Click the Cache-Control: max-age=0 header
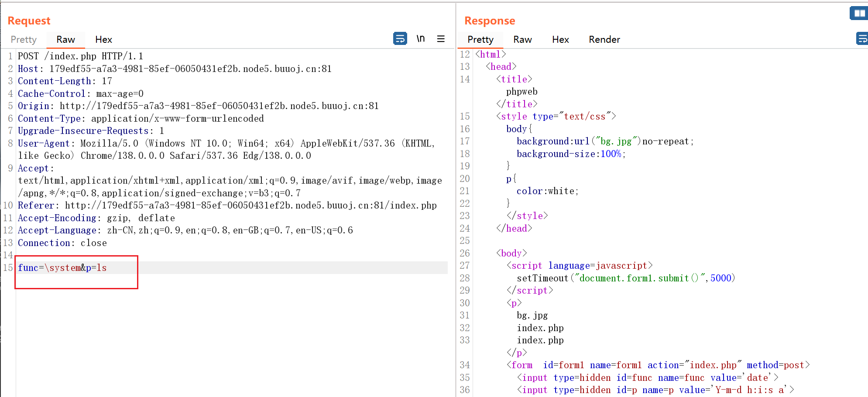 (x=80, y=94)
